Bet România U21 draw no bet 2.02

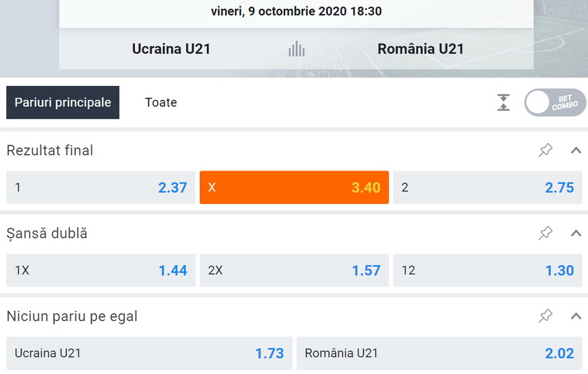(x=440, y=353)
